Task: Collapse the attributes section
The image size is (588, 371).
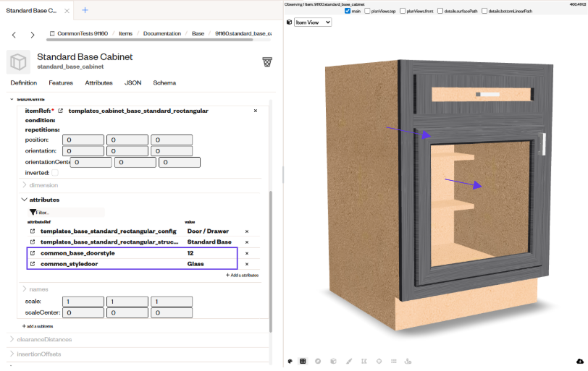Action: click(x=41, y=200)
